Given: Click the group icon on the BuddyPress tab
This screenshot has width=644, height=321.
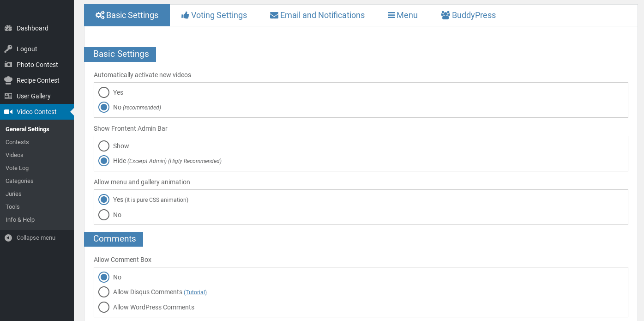Looking at the screenshot, I should [445, 15].
